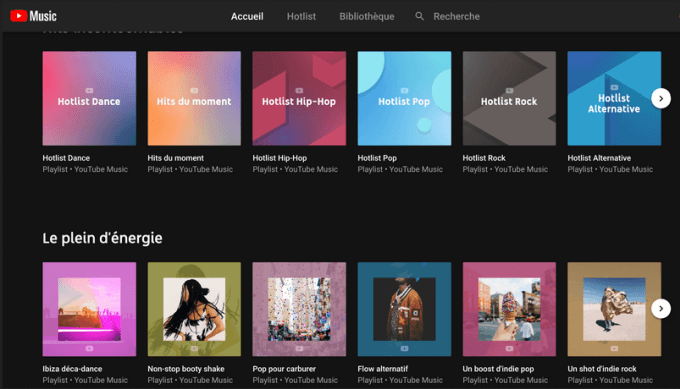The height and width of the screenshot is (389, 680).
Task: Open the Flow alternatif playlist thumbnail
Action: tap(404, 309)
